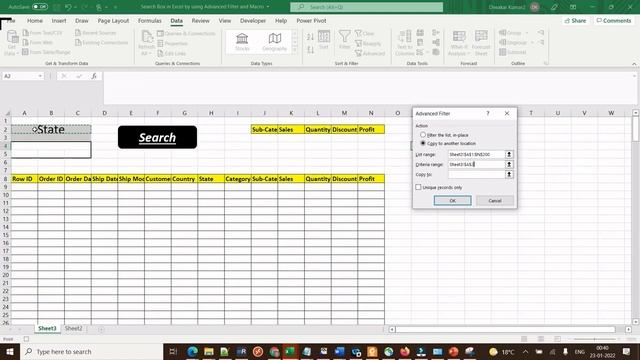Click the Share button
Image resolution: width=640 pixels, height=360 pixels.
pos(576,20)
